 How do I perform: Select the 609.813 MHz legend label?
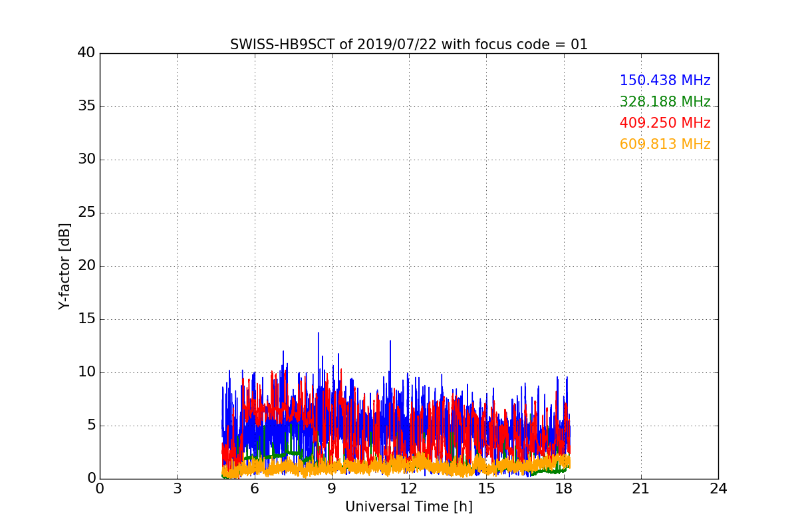(x=665, y=144)
